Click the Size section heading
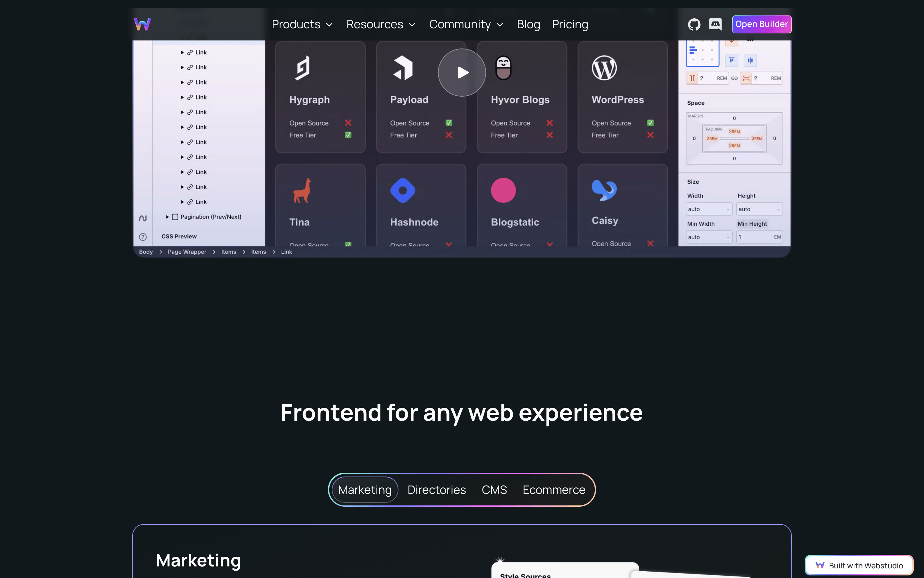Screen dimensions: 924x578 693,182
